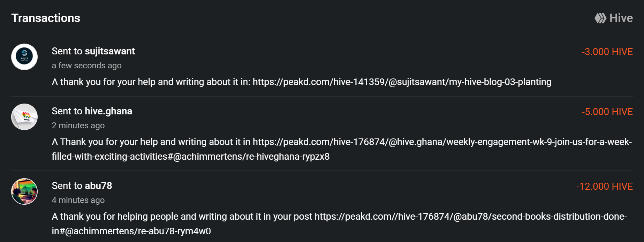The image size is (644, 242).
Task: Click the re-abu78-rym4w0 memo line
Action: [x=131, y=231]
